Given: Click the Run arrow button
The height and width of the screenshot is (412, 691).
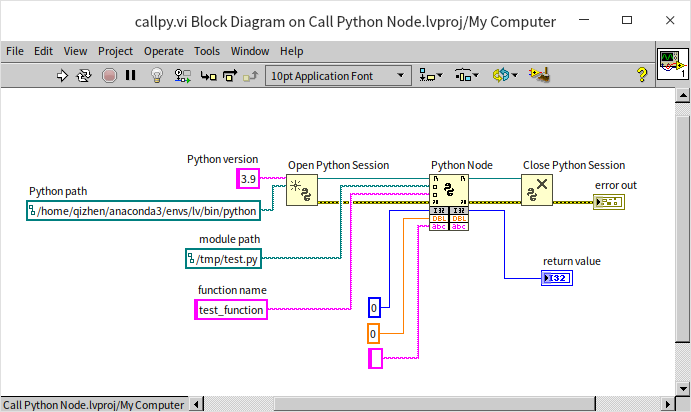Looking at the screenshot, I should (62, 75).
